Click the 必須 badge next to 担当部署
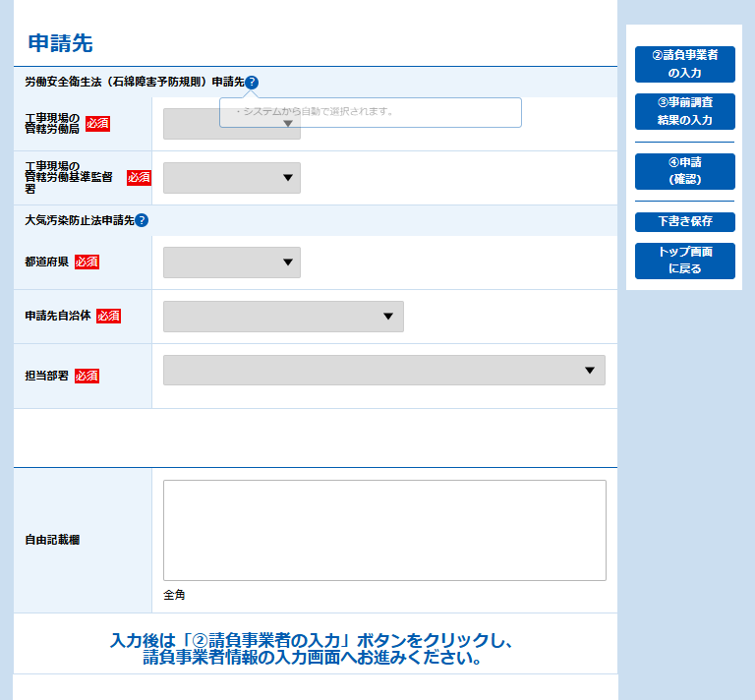This screenshot has width=755, height=700. click(87, 377)
